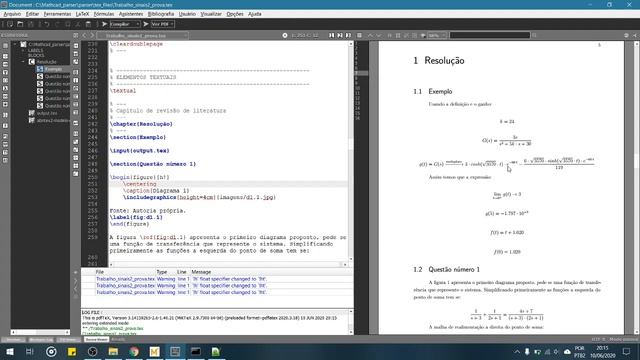Open the Ferramentas menu
The image size is (640, 360).
(x=58, y=14)
